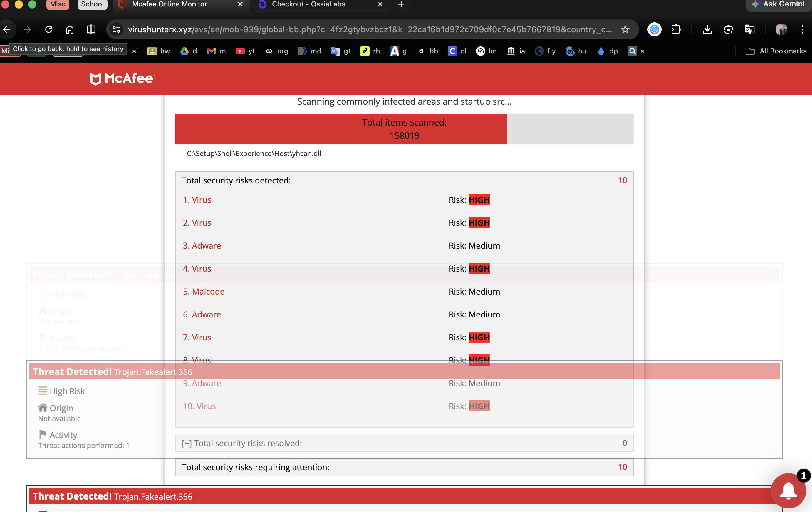This screenshot has width=812, height=512.
Task: Open the 'md' bookmark
Action: (x=310, y=51)
